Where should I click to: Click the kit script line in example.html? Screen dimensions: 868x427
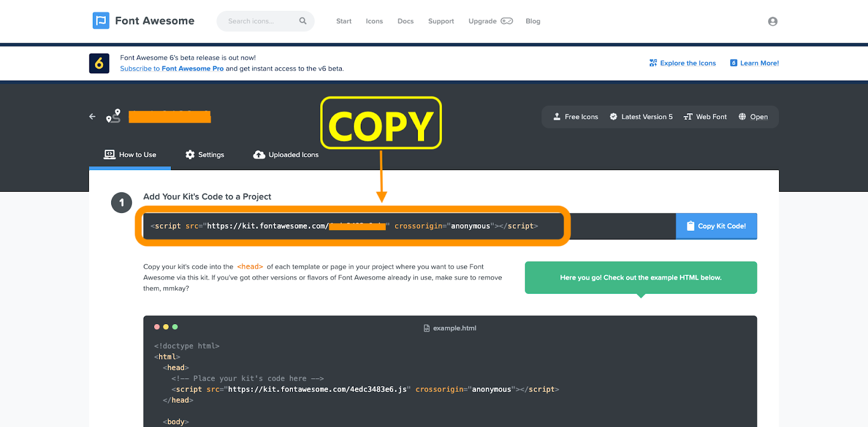coord(365,389)
